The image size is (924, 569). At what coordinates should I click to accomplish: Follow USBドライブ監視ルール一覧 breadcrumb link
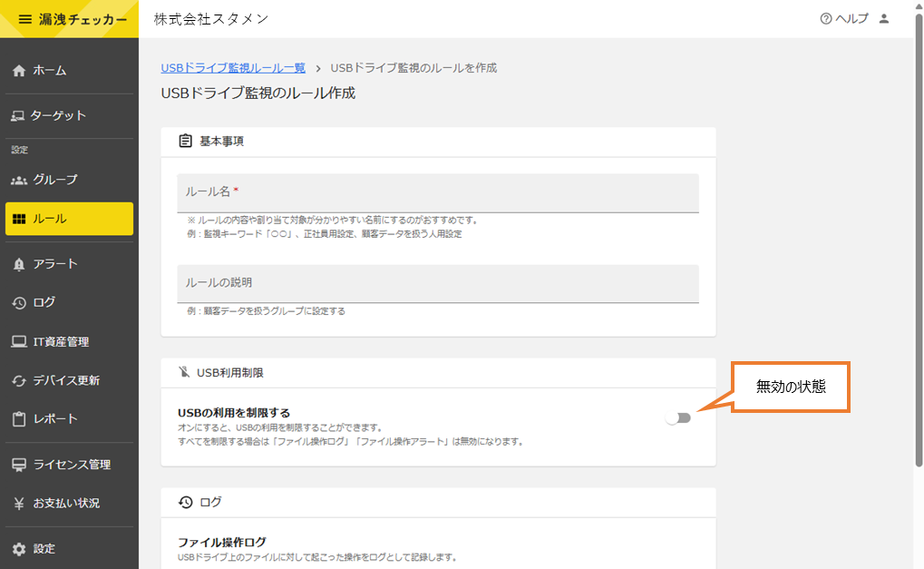pyautogui.click(x=233, y=68)
